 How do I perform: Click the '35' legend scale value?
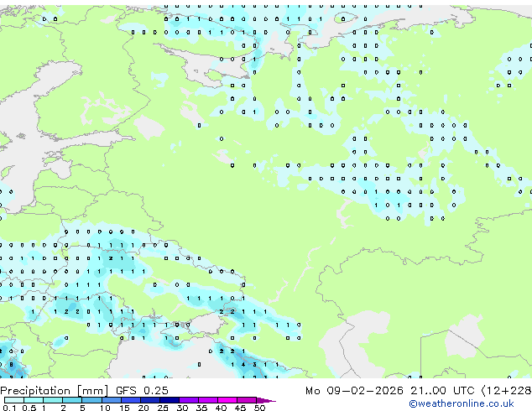[201, 408]
